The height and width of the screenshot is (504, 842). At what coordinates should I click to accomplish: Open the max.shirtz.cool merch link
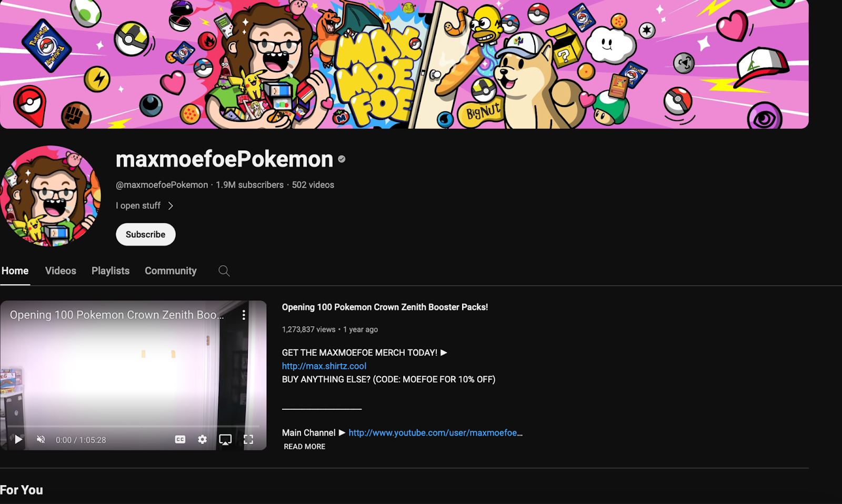(x=324, y=366)
